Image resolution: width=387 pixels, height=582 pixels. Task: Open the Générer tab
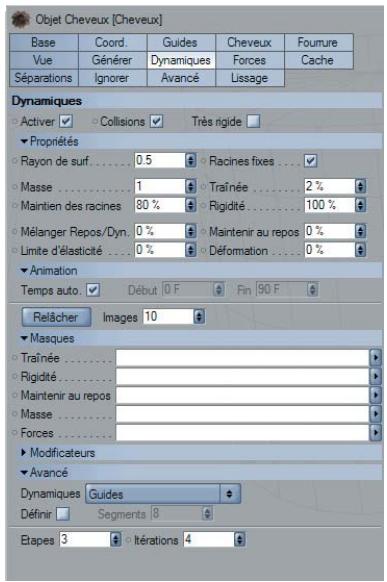click(x=112, y=60)
